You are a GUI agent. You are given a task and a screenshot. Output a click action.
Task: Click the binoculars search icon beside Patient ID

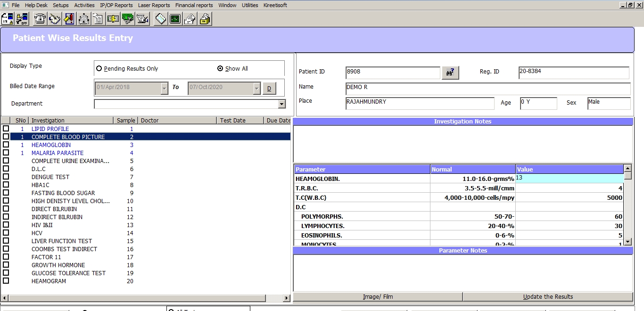[x=450, y=73]
